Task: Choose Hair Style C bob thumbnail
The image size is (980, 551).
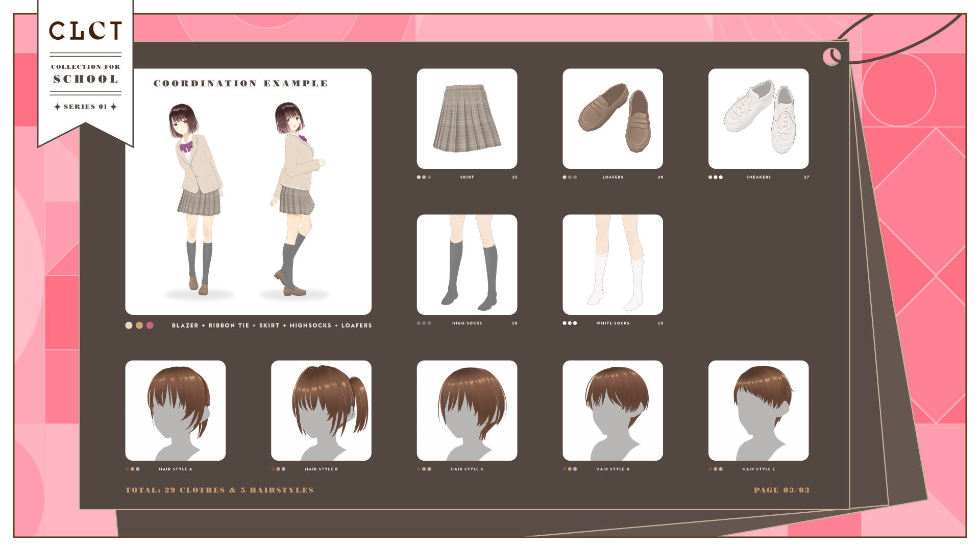Action: (x=467, y=410)
